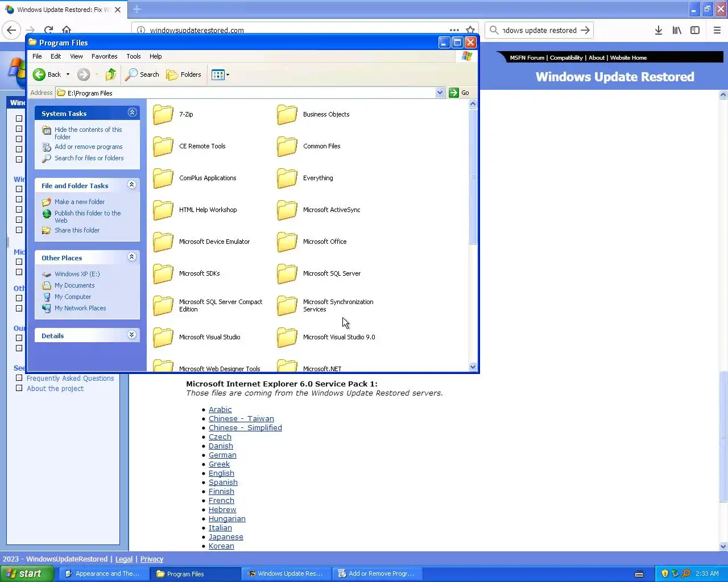Open the German language download link
The height and width of the screenshot is (582, 728).
point(222,455)
